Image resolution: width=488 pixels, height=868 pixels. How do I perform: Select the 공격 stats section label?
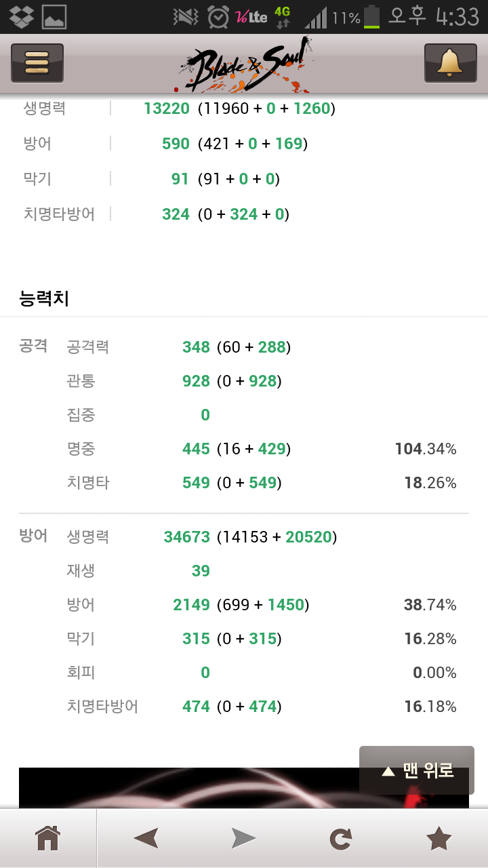pyautogui.click(x=35, y=347)
